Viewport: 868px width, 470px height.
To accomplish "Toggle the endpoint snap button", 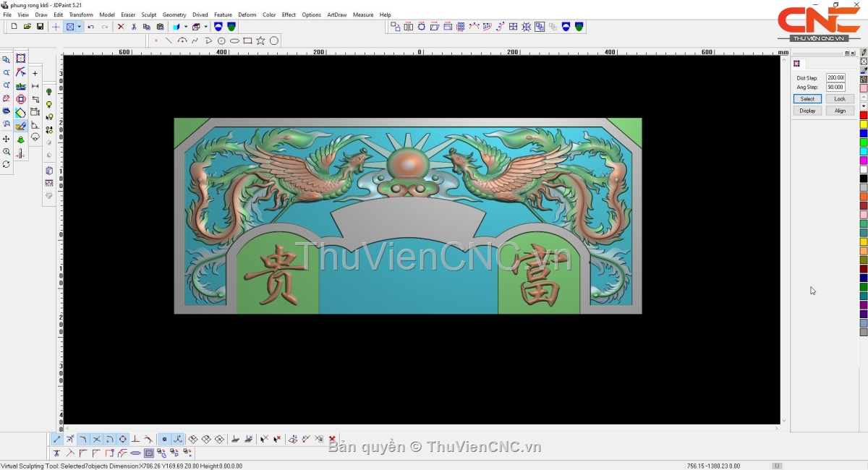I will (x=57, y=439).
